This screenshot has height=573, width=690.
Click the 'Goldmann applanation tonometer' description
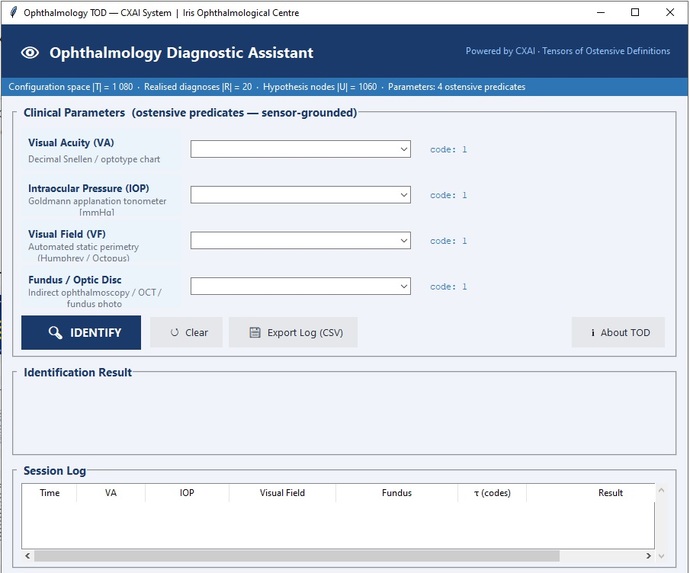(x=97, y=201)
